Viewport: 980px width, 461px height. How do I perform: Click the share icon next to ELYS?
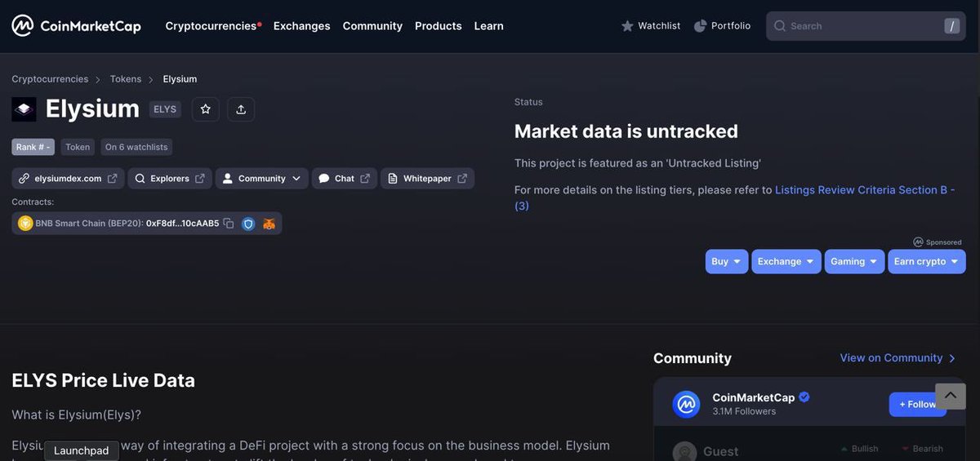(241, 109)
